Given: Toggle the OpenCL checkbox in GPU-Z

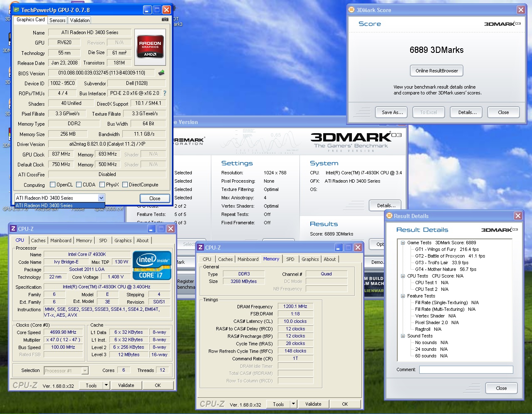Looking at the screenshot, I should [52, 185].
